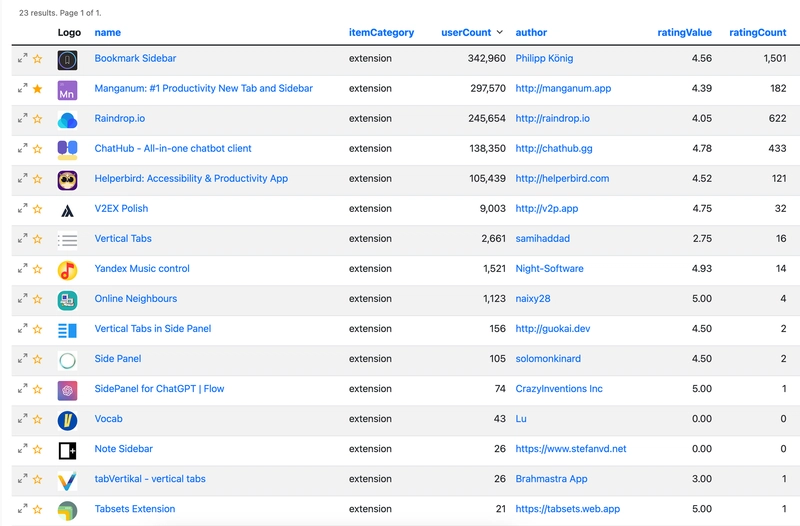800x526 pixels.
Task: Select the 4.93 ratingValue cell
Action: click(702, 268)
